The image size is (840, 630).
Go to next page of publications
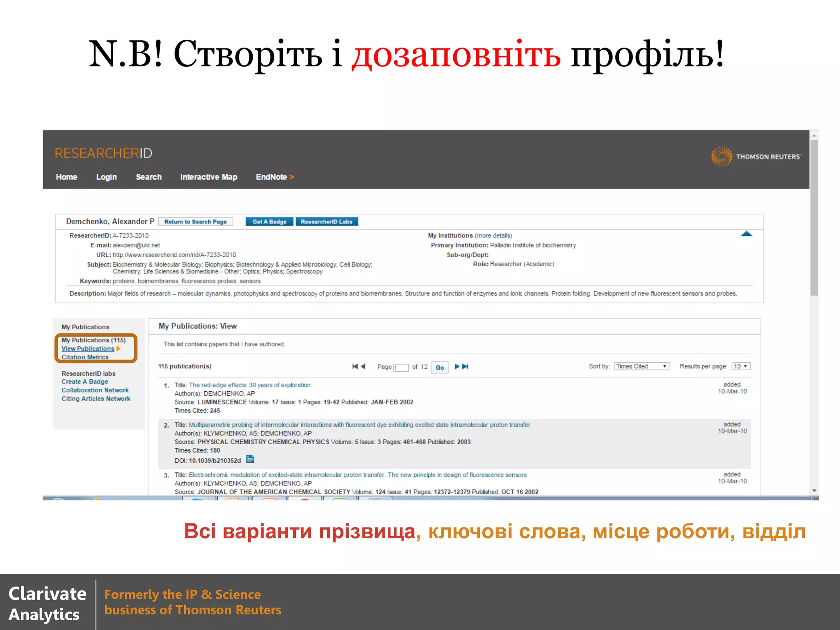[x=457, y=366]
